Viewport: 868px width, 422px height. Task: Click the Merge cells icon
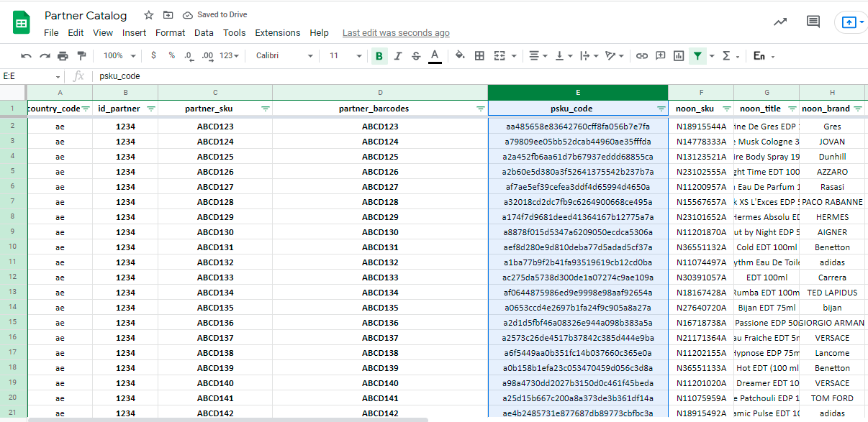tap(499, 55)
